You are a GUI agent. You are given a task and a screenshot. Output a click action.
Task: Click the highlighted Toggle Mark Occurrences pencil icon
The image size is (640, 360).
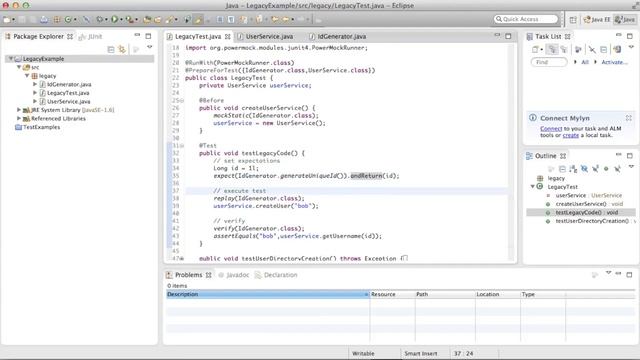click(x=198, y=20)
